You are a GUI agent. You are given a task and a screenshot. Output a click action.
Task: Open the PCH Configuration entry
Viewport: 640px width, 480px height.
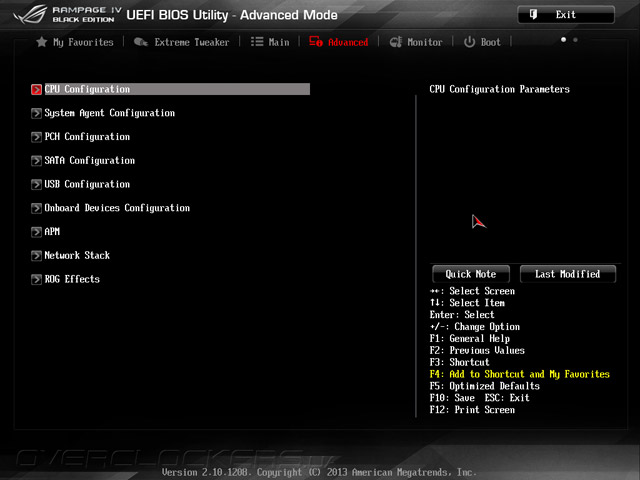87,137
